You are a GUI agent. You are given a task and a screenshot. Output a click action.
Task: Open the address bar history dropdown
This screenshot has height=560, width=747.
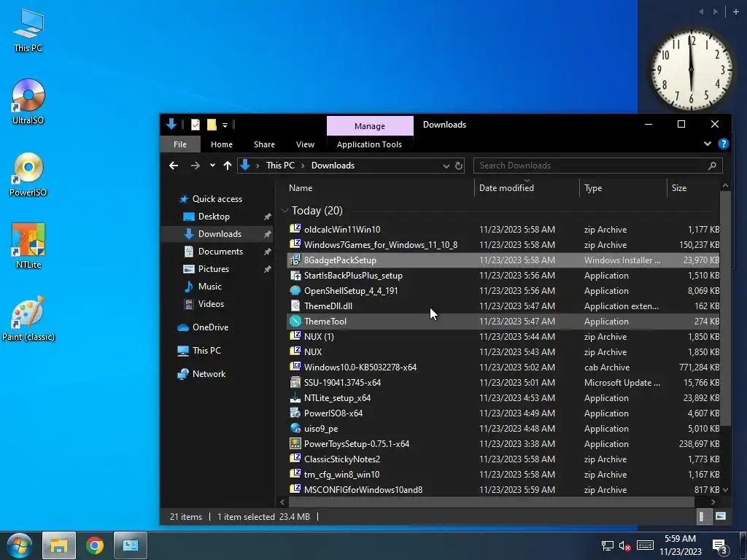pyautogui.click(x=446, y=166)
